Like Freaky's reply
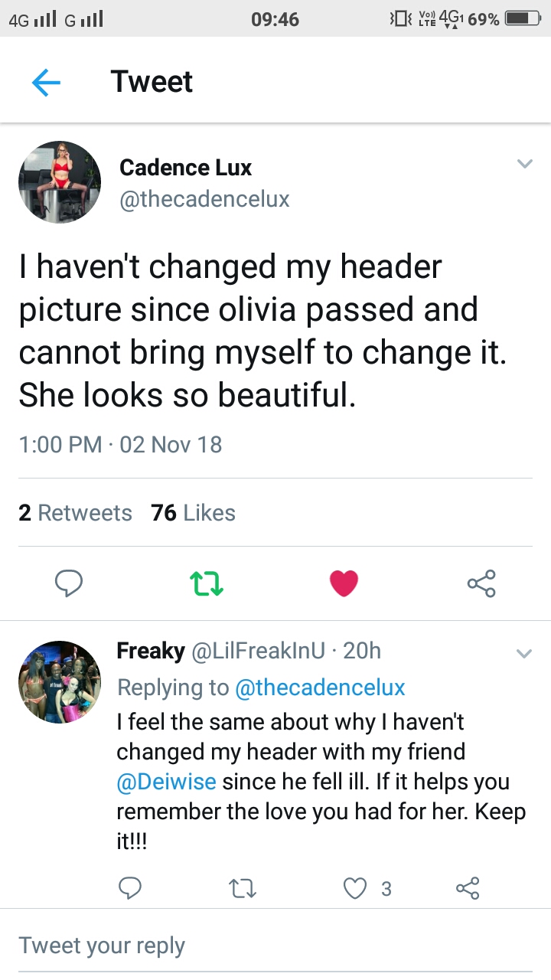This screenshot has width=551, height=980. tap(354, 888)
